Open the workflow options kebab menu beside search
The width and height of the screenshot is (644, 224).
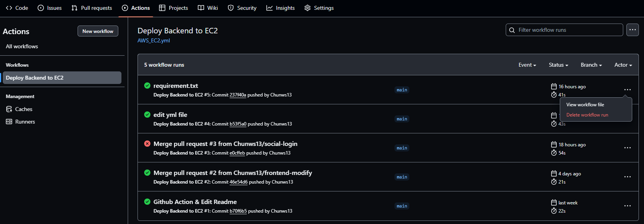(x=633, y=30)
